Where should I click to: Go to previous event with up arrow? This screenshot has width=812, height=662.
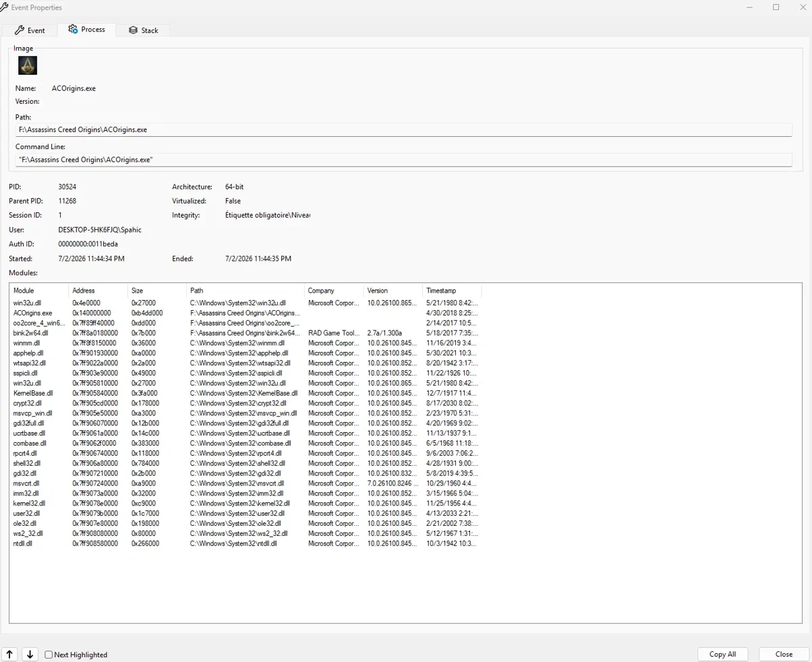(9, 654)
